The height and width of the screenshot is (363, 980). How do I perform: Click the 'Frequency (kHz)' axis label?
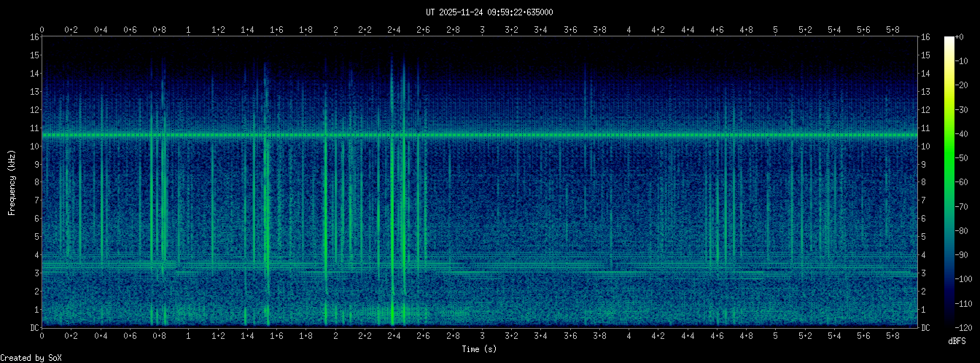pos(12,182)
